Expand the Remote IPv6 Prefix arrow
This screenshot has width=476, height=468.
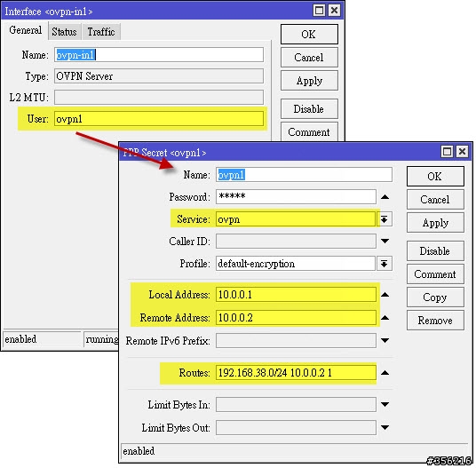click(385, 340)
